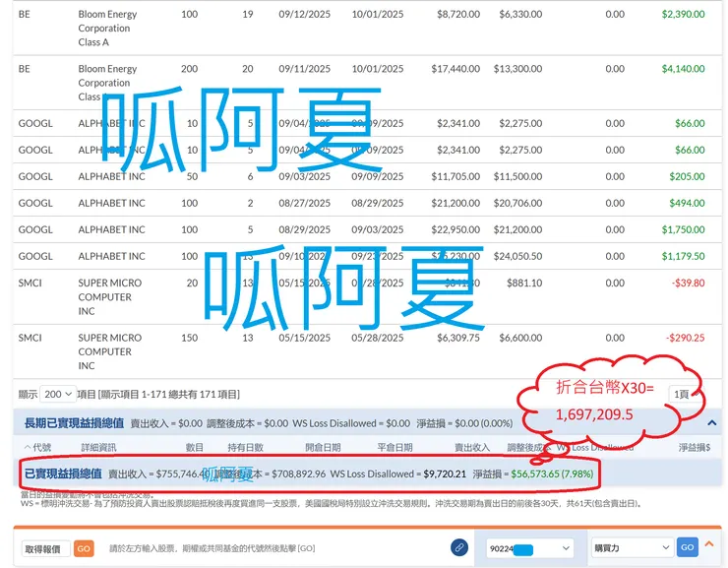
Task: Click the Bloom Energy name in the 100-share row
Action: point(107,28)
